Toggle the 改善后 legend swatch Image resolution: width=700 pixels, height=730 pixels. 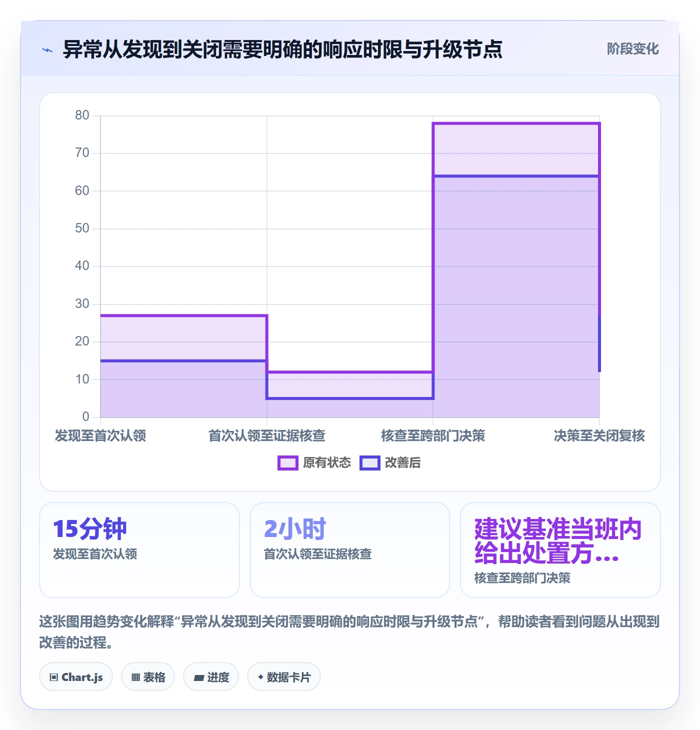[x=369, y=463]
